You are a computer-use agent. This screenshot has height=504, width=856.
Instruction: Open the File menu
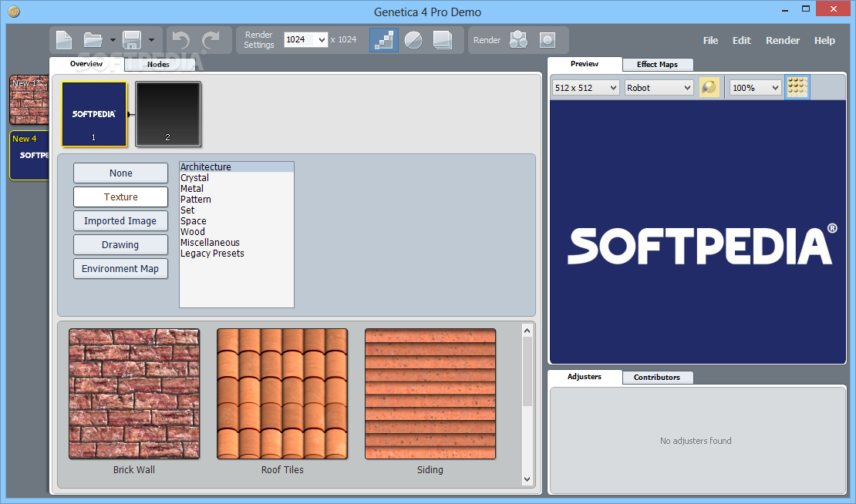pyautogui.click(x=710, y=40)
